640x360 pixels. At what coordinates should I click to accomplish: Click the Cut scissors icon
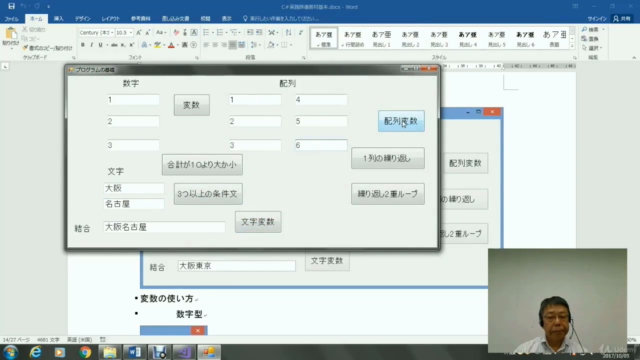[25, 29]
